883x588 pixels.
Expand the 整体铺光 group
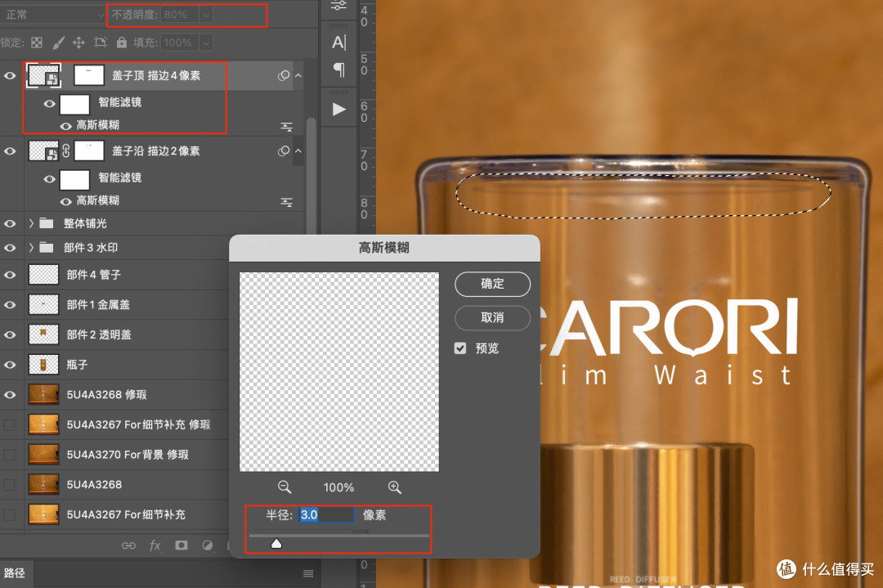click(32, 223)
